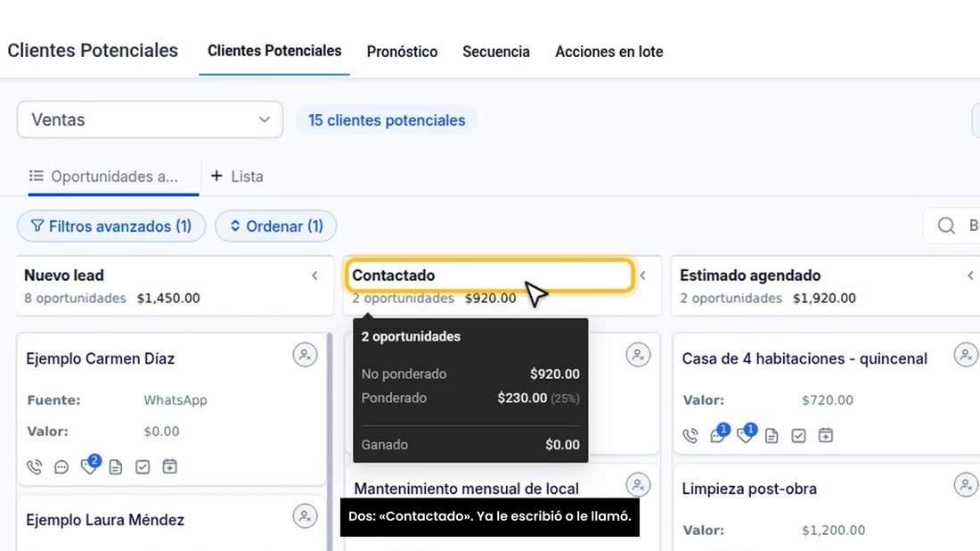Viewport: 980px width, 551px height.
Task: Click the $720.00 value on Casa de 4 habitaciones card
Action: tap(828, 400)
